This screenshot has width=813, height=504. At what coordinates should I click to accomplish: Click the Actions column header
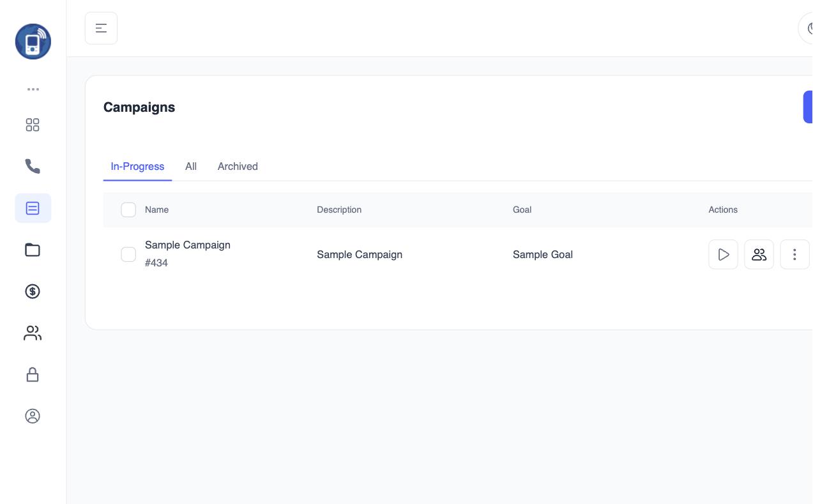point(723,210)
